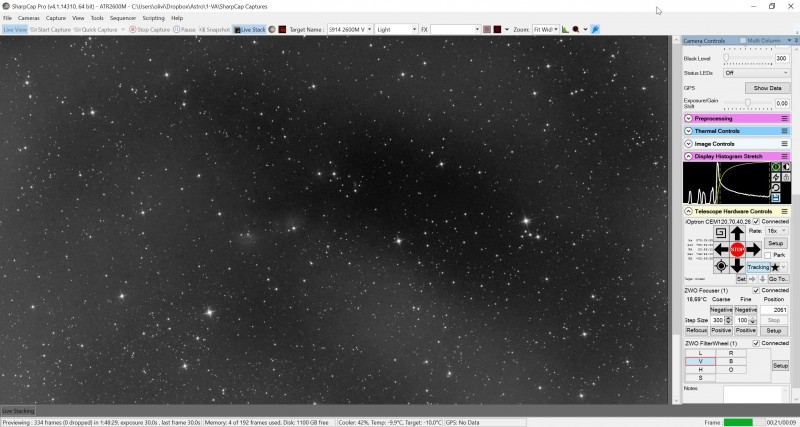Viewport: 800px width, 427px height.
Task: Slew mount down with the down arrow
Action: point(737,266)
